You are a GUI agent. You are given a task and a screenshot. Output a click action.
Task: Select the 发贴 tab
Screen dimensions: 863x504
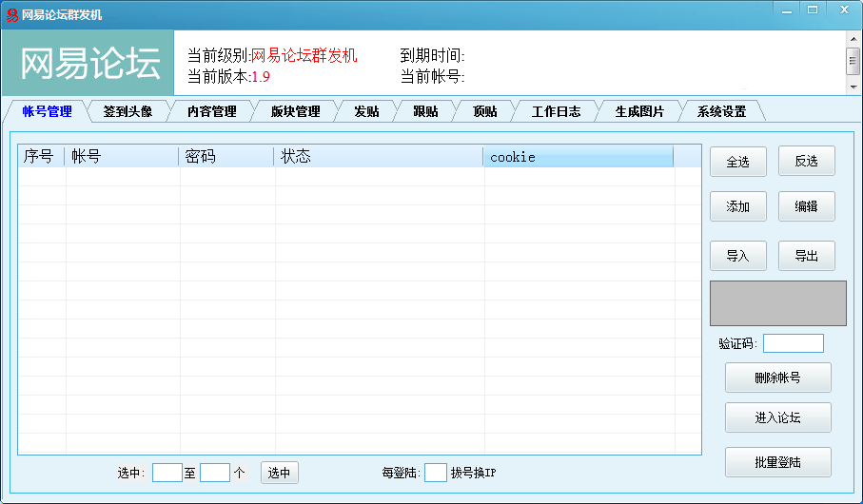366,111
